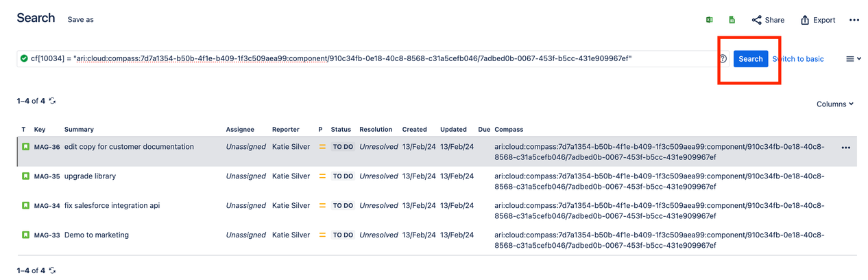Click TO DO status on MAG-36
Image resolution: width=868 pixels, height=280 pixels.
pos(343,147)
